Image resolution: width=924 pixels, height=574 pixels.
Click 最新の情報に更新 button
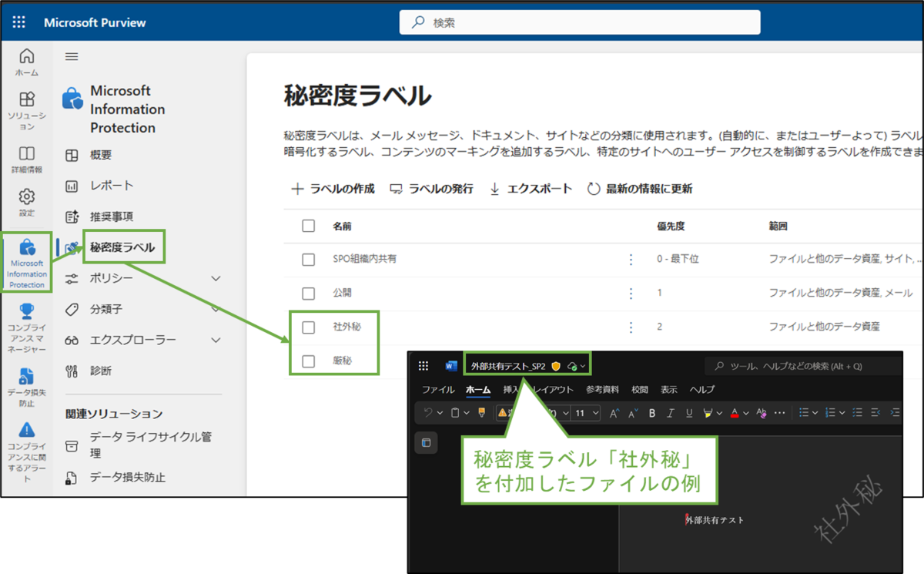tap(640, 189)
